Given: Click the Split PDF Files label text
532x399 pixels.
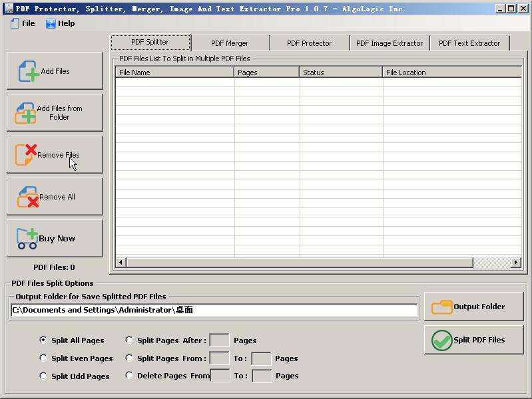Looking at the screenshot, I should pyautogui.click(x=479, y=340).
